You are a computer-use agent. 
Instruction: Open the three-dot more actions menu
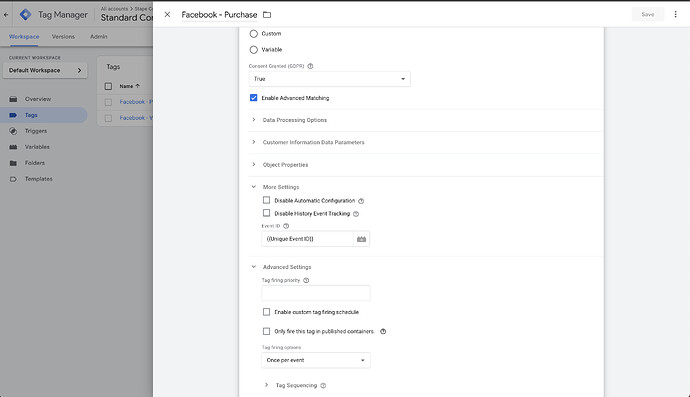click(x=675, y=15)
